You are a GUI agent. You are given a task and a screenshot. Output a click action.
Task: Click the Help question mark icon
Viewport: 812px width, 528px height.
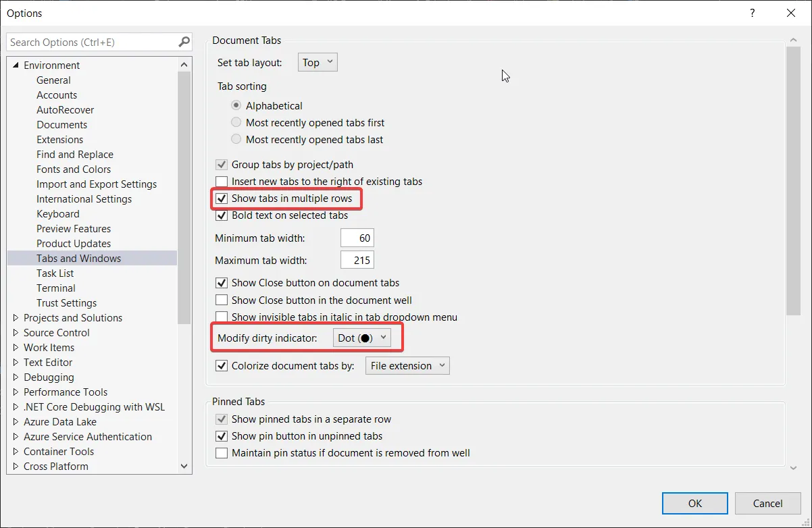[x=752, y=13]
